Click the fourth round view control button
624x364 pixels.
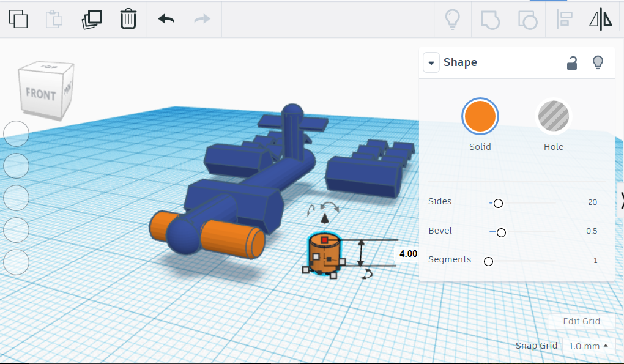point(17,230)
